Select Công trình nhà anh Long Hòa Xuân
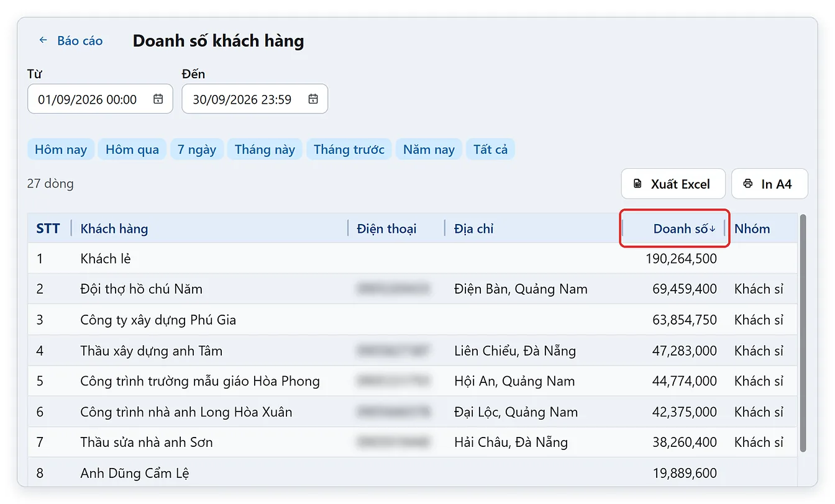Screen dimensions: 835x504 [413, 412]
